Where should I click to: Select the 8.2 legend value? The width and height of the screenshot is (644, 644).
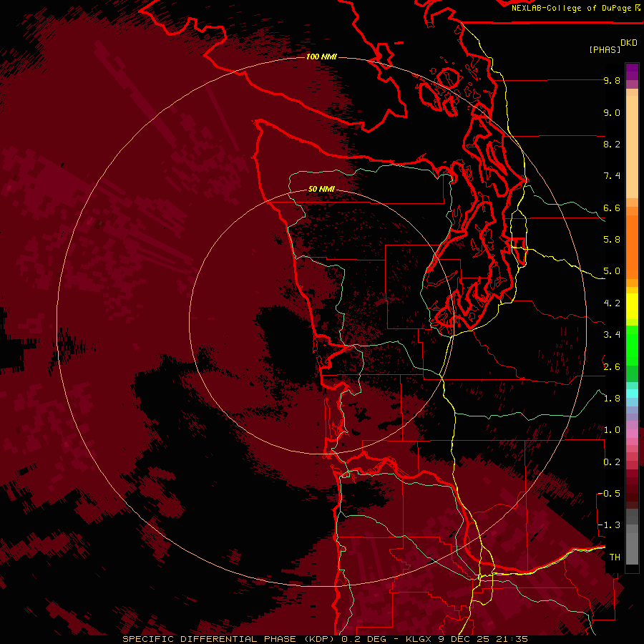[612, 144]
